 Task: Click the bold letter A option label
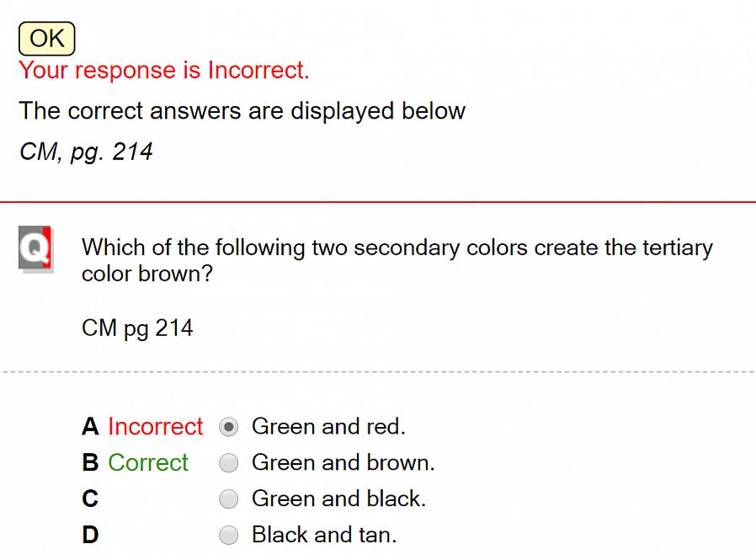90,427
